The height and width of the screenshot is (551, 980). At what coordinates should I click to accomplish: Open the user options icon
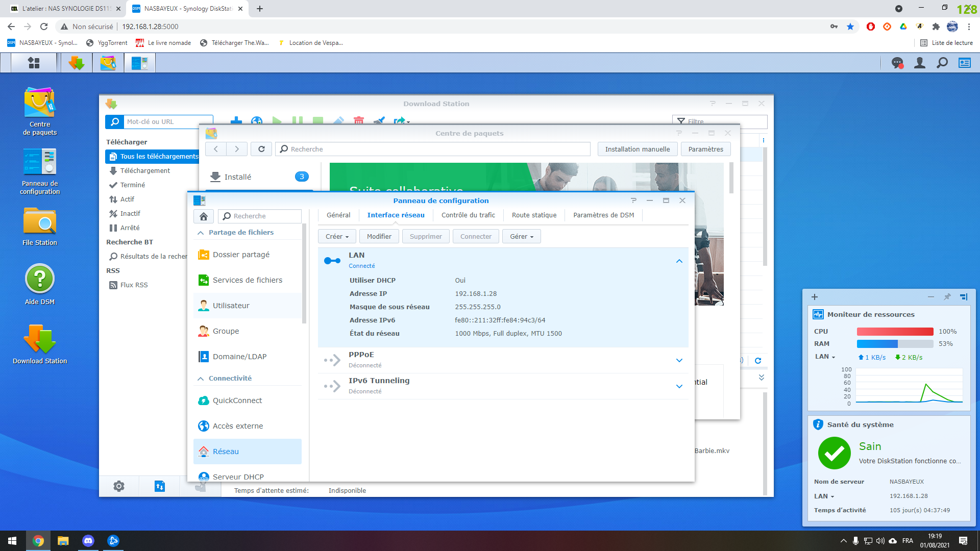click(x=920, y=63)
